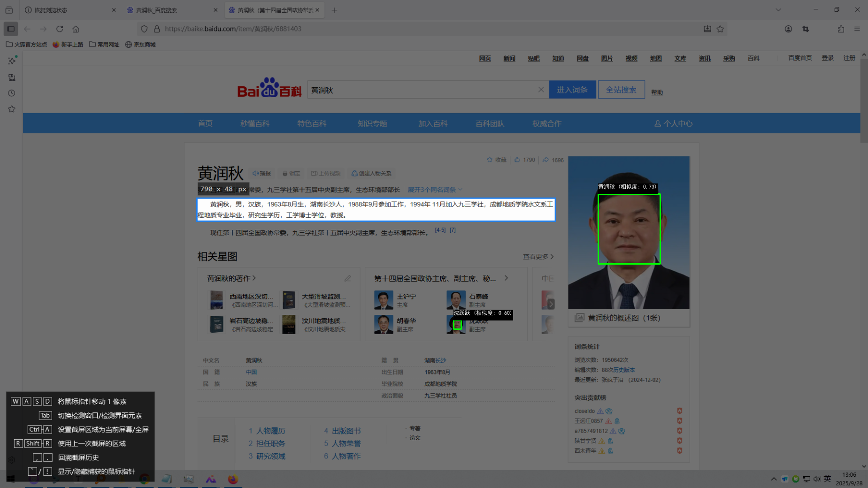Click the pencil edit icon in 黄润秋的著作

pos(347,278)
